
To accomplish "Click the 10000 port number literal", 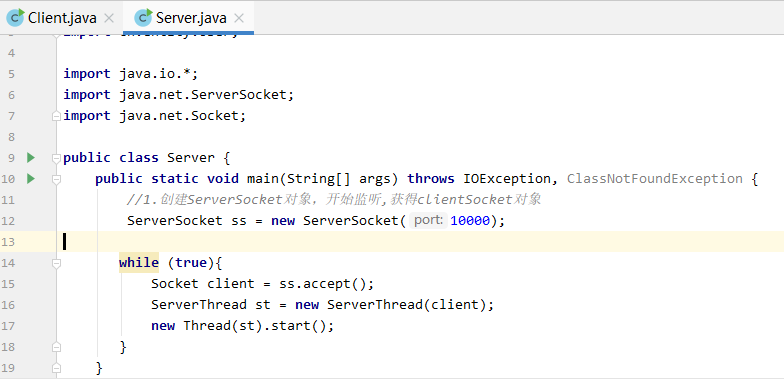I will [x=470, y=220].
